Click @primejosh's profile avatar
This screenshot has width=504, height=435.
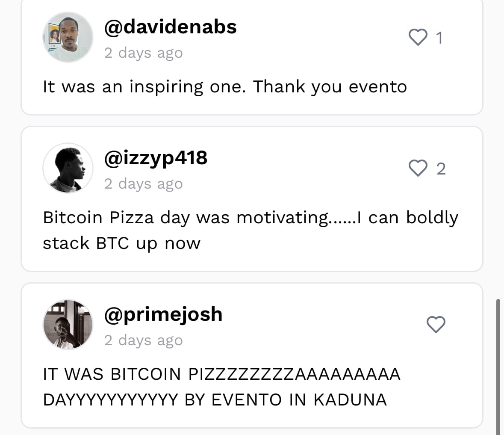tap(68, 325)
